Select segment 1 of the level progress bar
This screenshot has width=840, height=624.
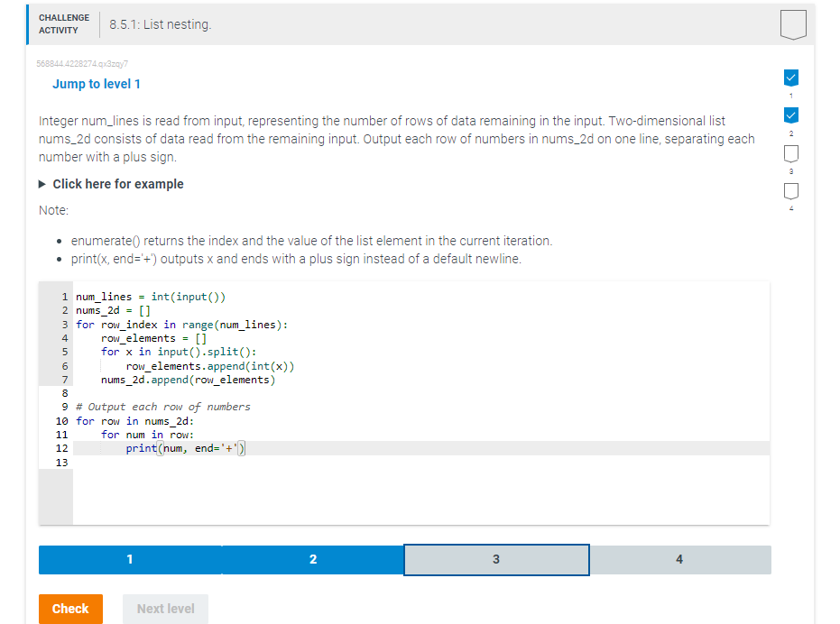click(130, 559)
